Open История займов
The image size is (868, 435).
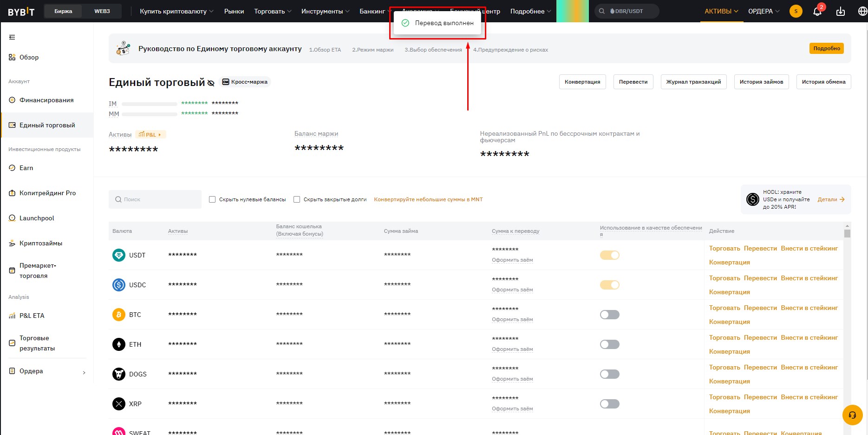click(761, 82)
